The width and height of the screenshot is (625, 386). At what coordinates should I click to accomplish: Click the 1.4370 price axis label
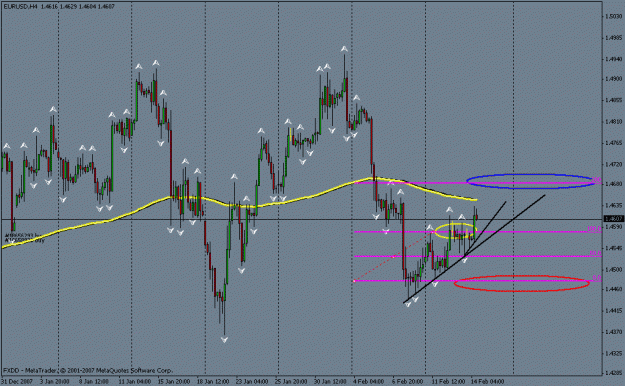pyautogui.click(x=614, y=332)
